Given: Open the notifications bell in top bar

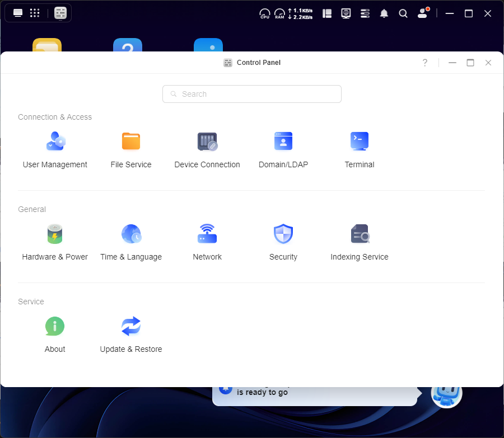Looking at the screenshot, I should click(384, 13).
